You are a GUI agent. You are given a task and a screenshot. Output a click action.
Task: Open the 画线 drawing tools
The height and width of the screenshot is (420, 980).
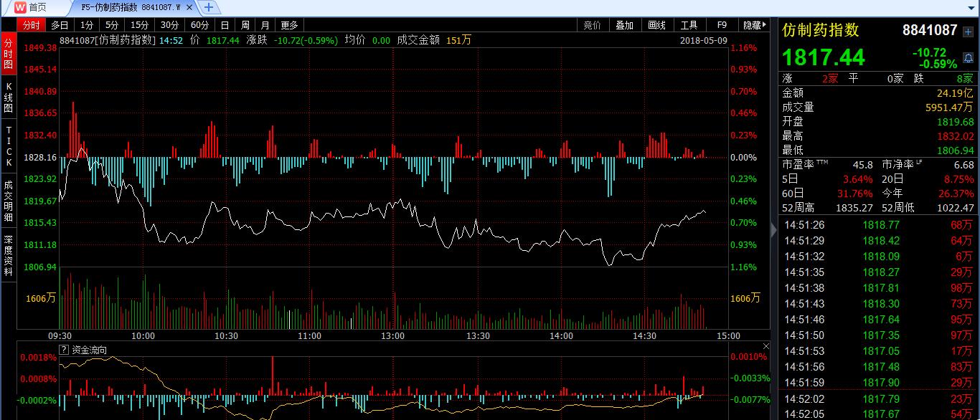pos(656,25)
